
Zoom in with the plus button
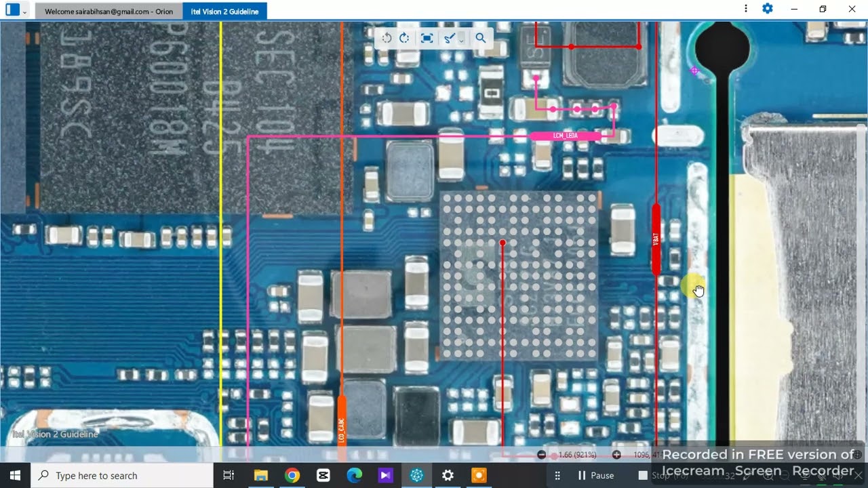point(616,455)
